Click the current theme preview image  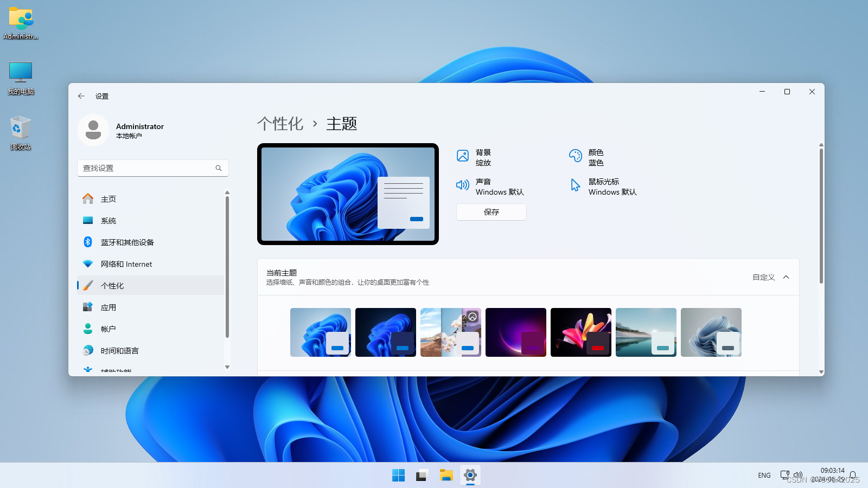tap(348, 194)
